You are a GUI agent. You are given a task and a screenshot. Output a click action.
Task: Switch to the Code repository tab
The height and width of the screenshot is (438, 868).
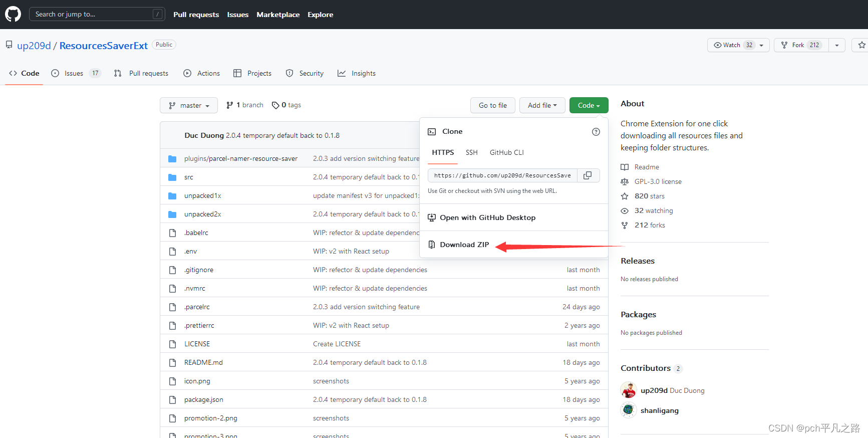point(24,73)
